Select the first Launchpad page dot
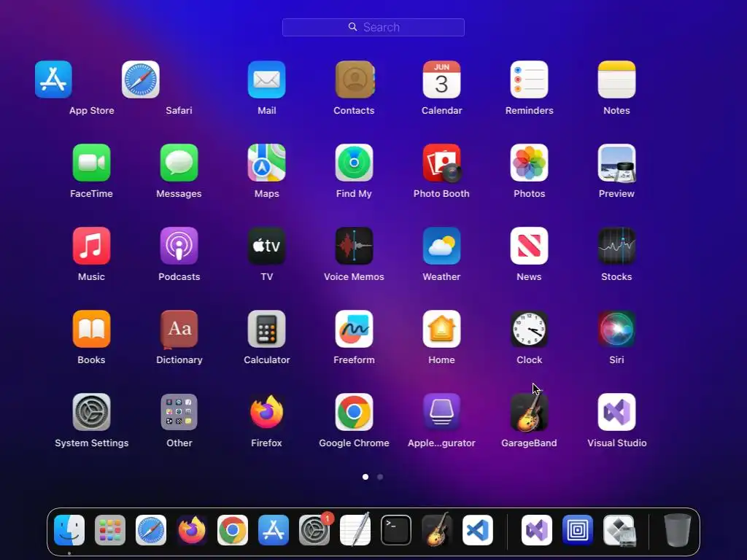The image size is (747, 560). (x=365, y=477)
